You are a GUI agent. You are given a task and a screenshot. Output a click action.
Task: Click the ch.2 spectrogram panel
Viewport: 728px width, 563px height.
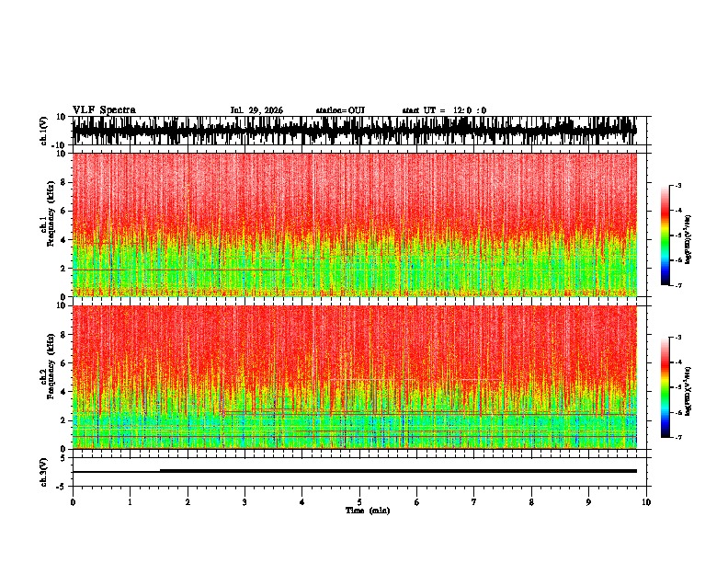[355, 377]
